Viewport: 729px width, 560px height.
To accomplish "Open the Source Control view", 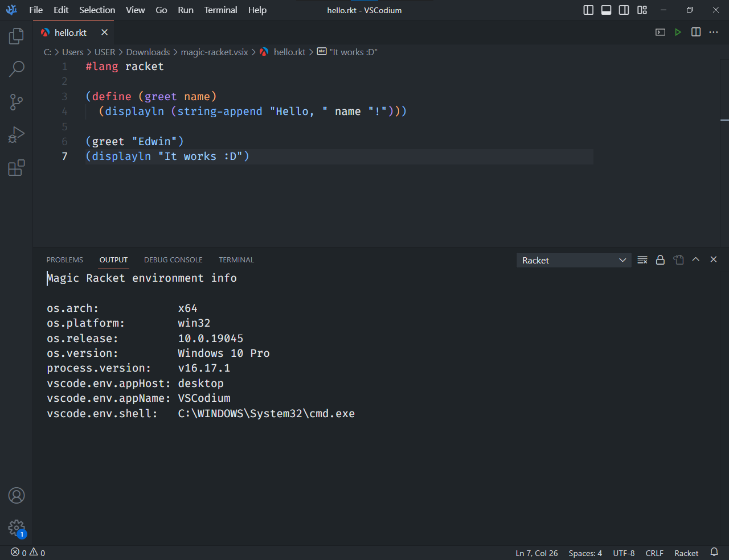I will coord(16,101).
